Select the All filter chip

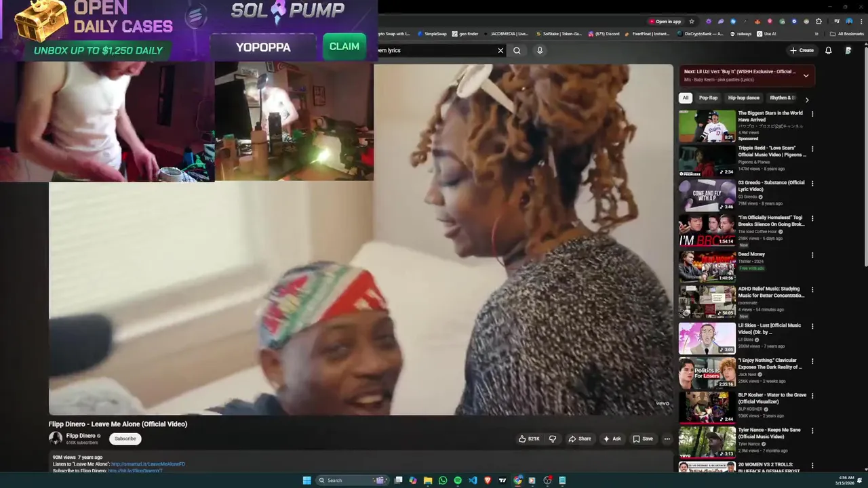pos(686,98)
